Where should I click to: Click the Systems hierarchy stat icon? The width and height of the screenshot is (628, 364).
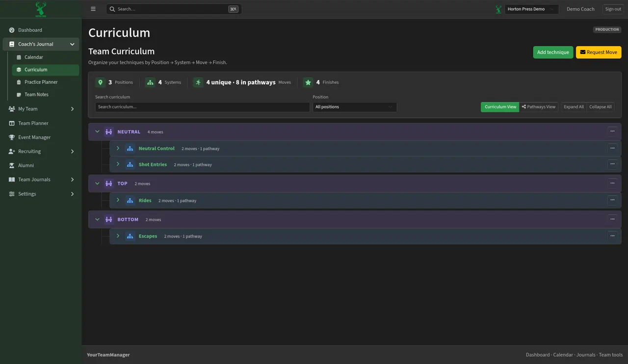pyautogui.click(x=150, y=82)
